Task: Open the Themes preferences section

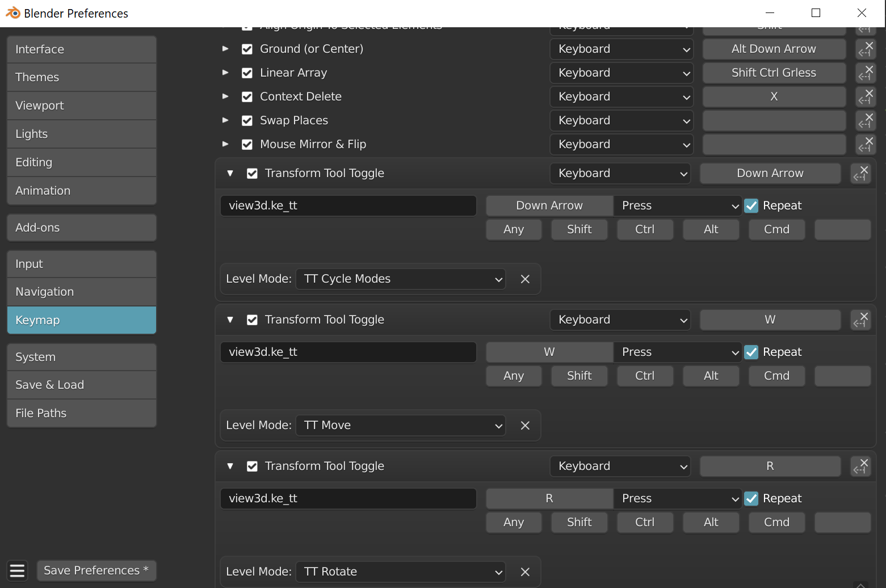Action: [82, 77]
